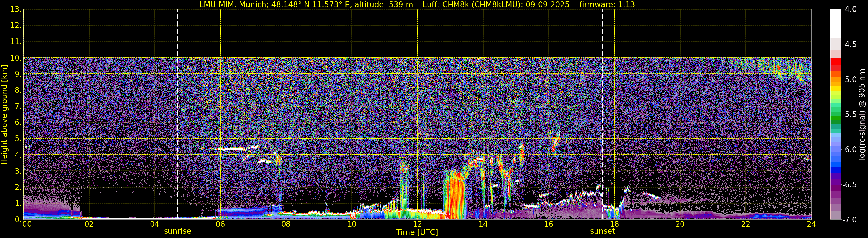This screenshot has width=868, height=238.
Task: Click the '7' height axis tick label
Action: tap(18, 107)
